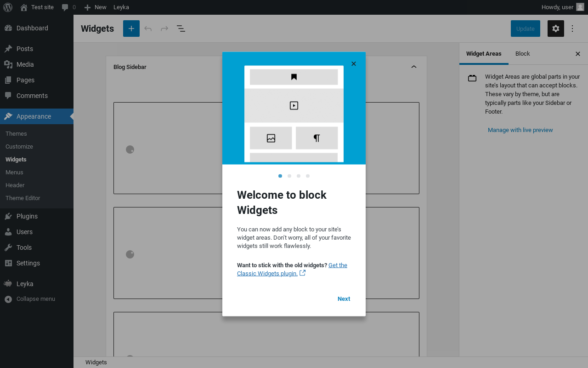The width and height of the screenshot is (588, 368).
Task: Click the New plus item in admin bar
Action: pos(96,7)
